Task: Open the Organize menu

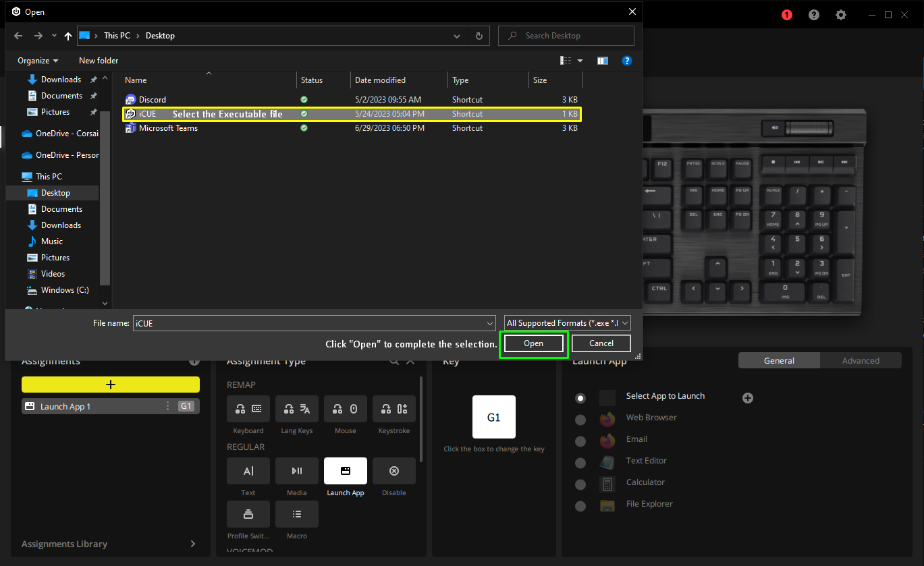Action: pos(37,60)
